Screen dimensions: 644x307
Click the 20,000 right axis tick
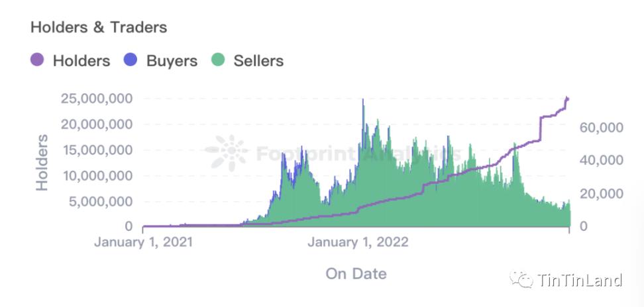pos(602,193)
